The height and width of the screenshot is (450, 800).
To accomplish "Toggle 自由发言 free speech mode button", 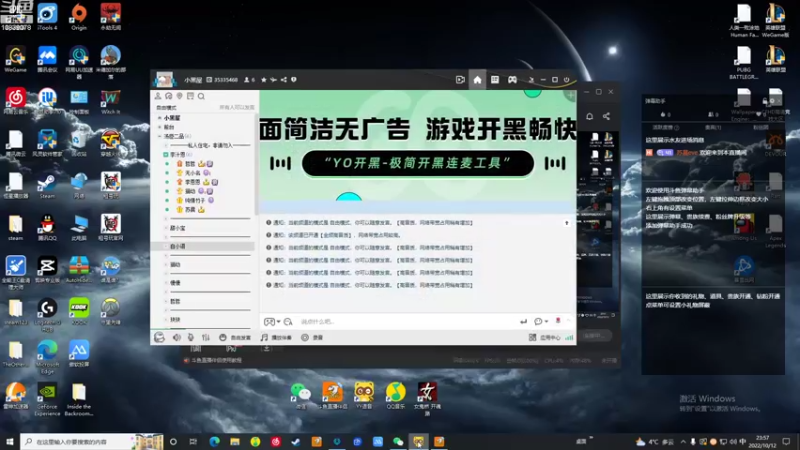I will point(235,337).
